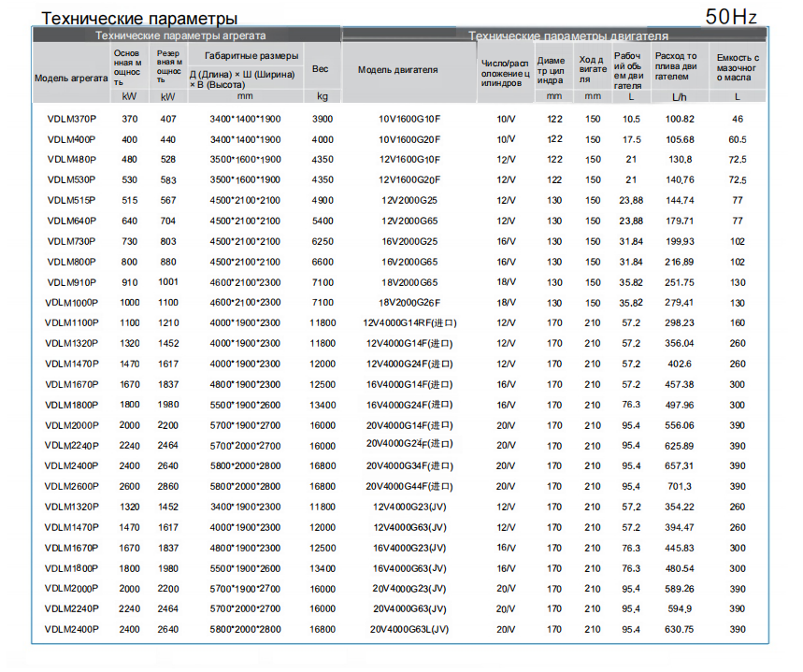
Task: Click the 'Расход топлива двигателем' column header
Action: click(676, 66)
